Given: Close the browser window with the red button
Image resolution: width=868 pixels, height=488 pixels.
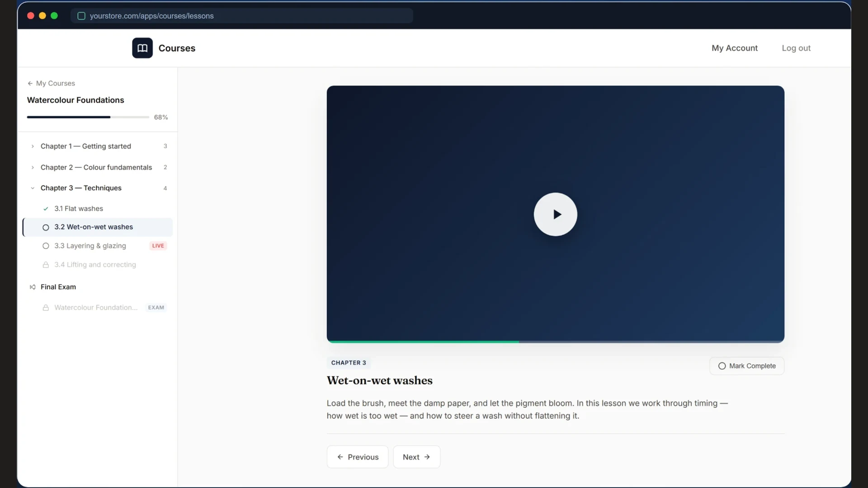Looking at the screenshot, I should click(31, 16).
